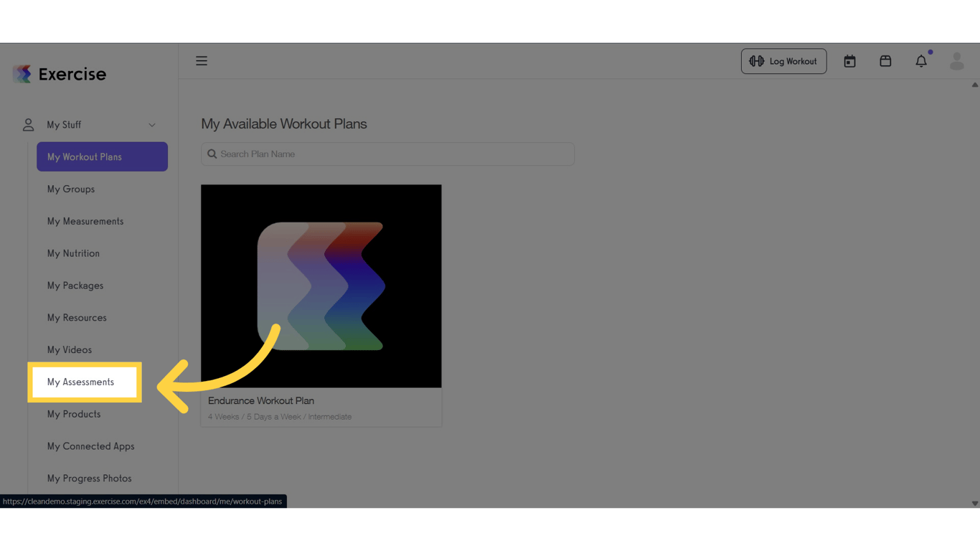The image size is (980, 551).
Task: Select My Assessments in the sidebar
Action: (80, 382)
